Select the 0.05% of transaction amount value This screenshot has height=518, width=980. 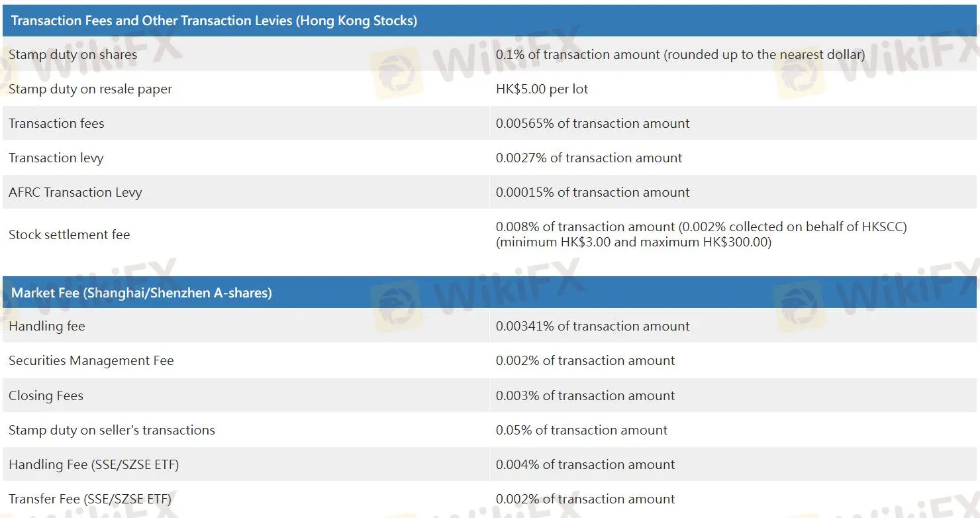coord(581,430)
